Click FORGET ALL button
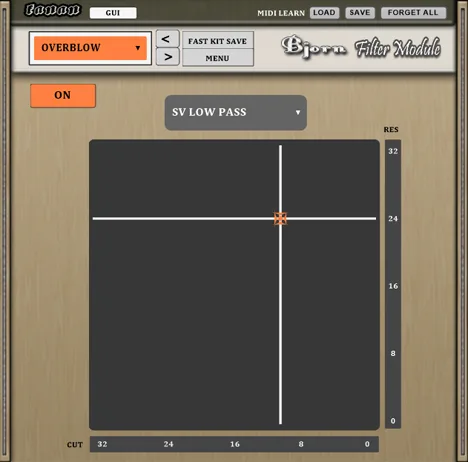This screenshot has width=468, height=462. click(x=413, y=13)
